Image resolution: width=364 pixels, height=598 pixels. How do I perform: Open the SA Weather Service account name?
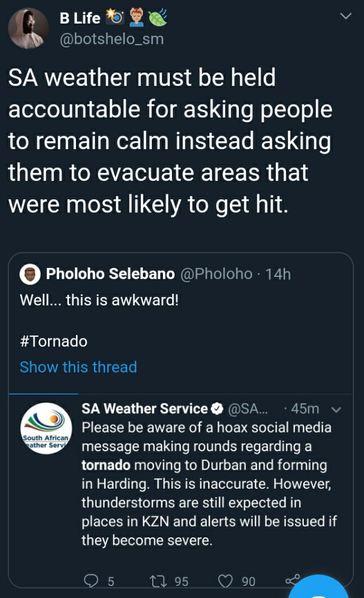coord(145,409)
